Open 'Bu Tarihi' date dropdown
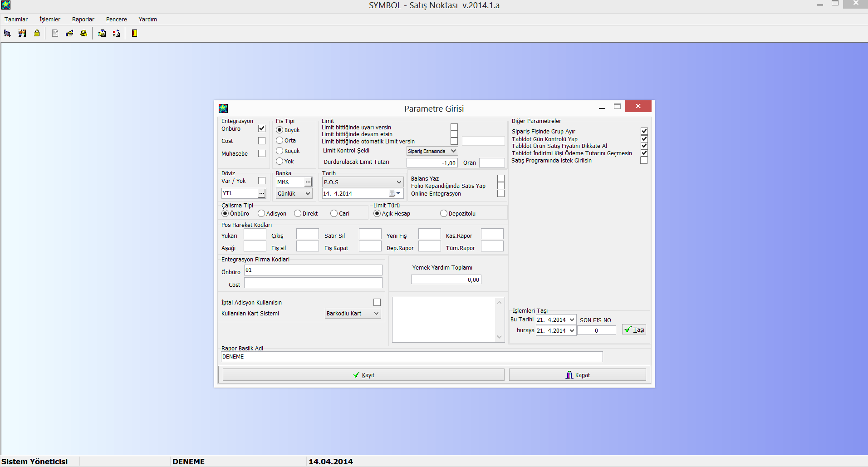Screen dimensions: 868x467 [572, 320]
